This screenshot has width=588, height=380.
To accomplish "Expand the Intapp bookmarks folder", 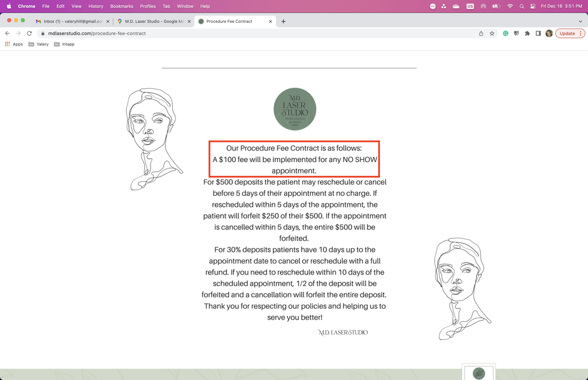I will tap(64, 44).
